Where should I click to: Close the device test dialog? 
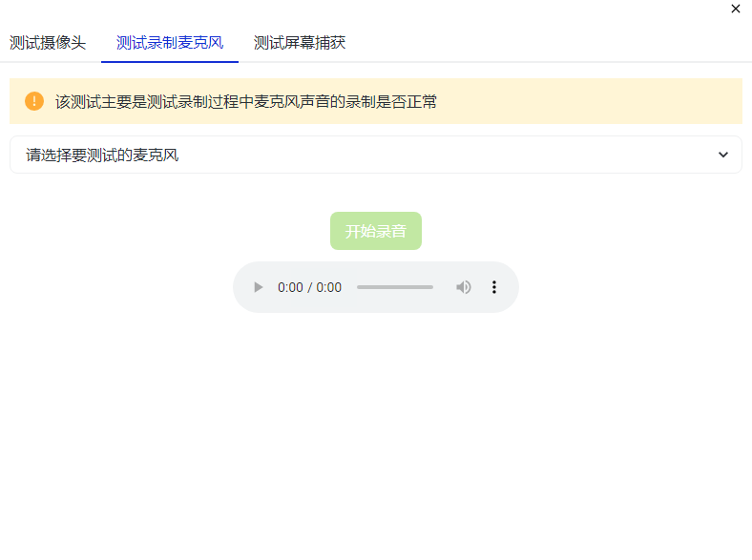(x=736, y=9)
